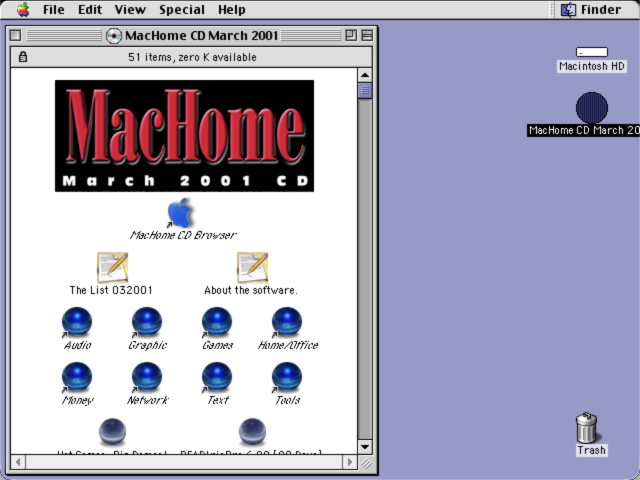This screenshot has height=480, width=640.
Task: Open the Games alias sphere icon
Action: click(217, 322)
